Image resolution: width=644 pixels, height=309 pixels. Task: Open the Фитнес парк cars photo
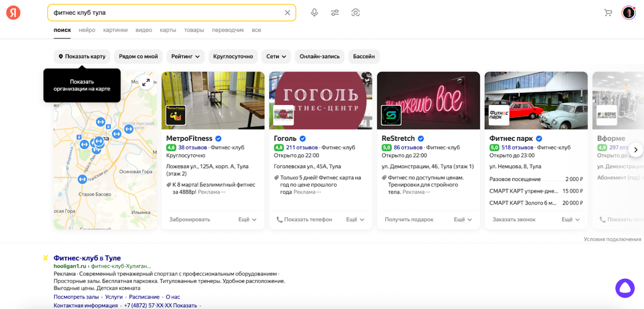536,100
